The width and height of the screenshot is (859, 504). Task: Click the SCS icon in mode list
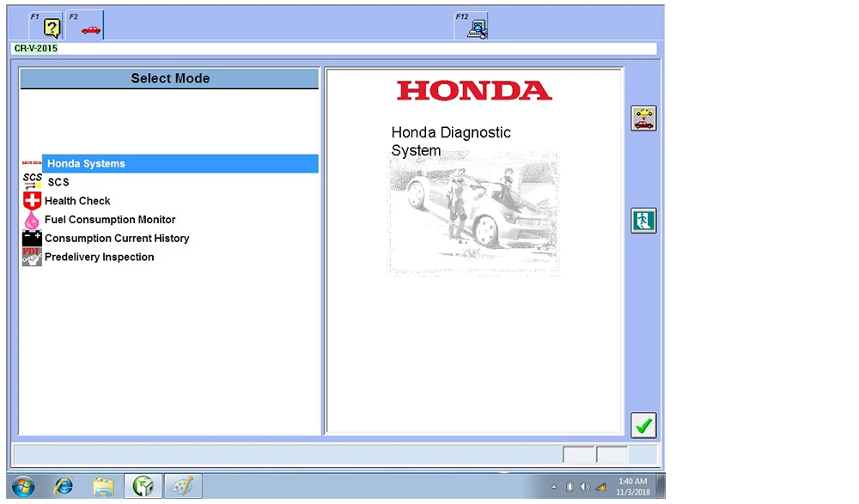pyautogui.click(x=32, y=181)
